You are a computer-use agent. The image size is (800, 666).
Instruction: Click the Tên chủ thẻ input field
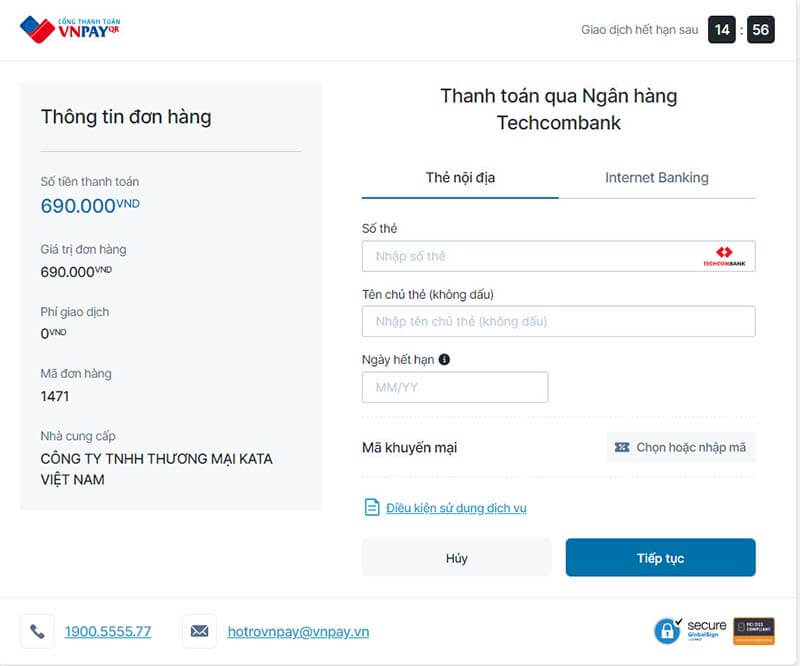tap(558, 321)
